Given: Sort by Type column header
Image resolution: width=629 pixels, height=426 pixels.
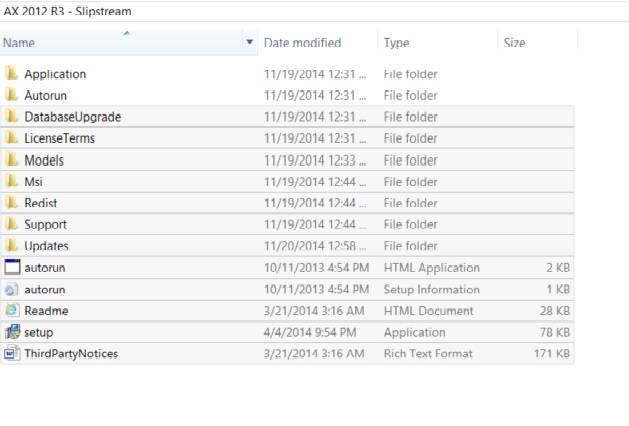Looking at the screenshot, I should [397, 43].
